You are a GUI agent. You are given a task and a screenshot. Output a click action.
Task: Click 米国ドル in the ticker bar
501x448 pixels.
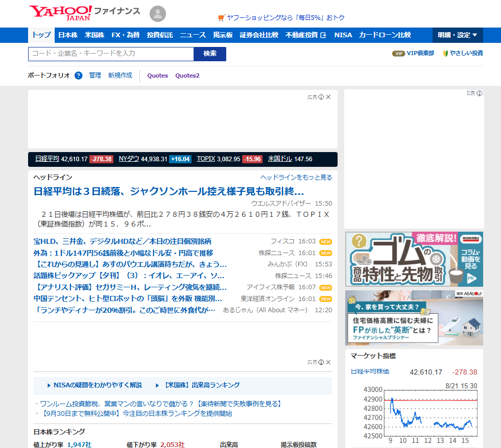tap(280, 159)
